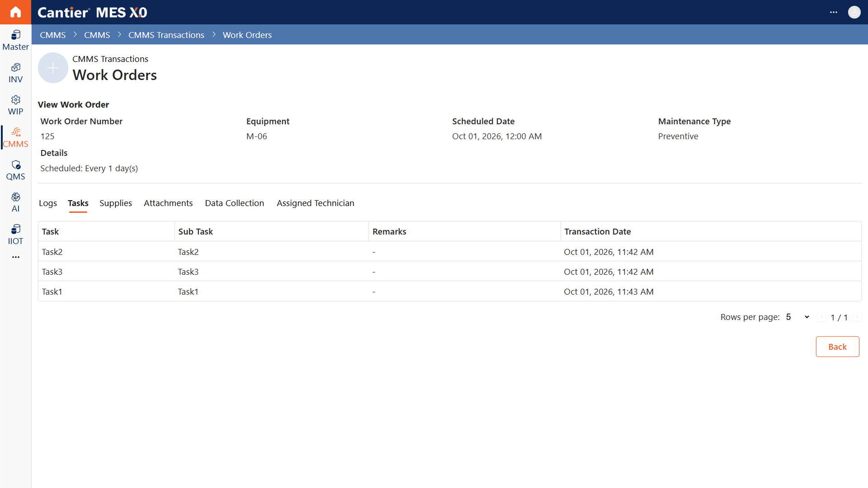
Task: Select the CMMS module in sidebar
Action: pos(15,138)
